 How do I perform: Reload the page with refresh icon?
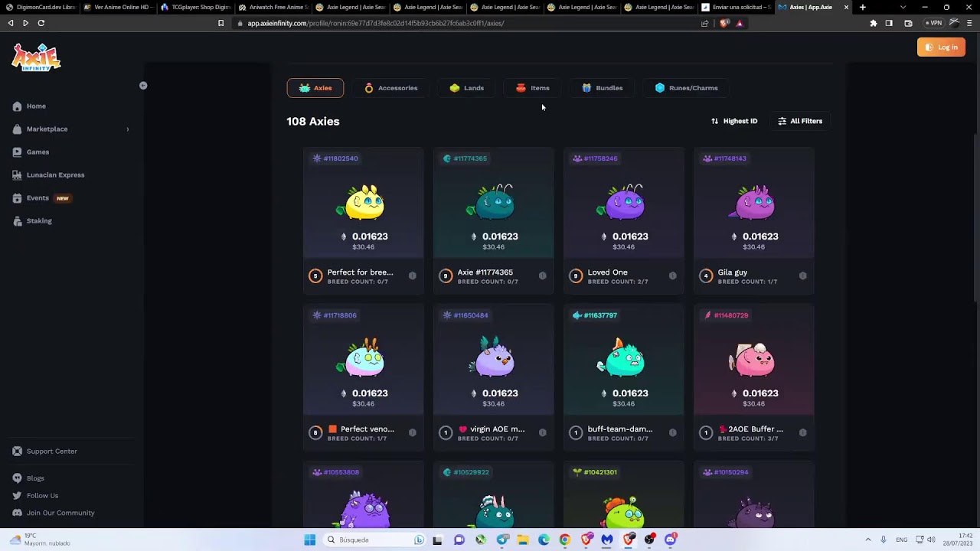tap(41, 23)
